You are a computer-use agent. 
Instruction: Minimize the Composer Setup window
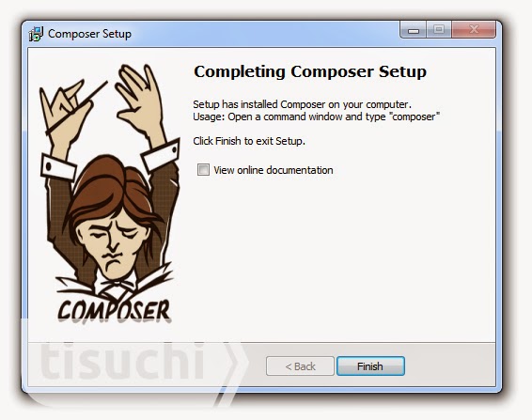pyautogui.click(x=414, y=30)
